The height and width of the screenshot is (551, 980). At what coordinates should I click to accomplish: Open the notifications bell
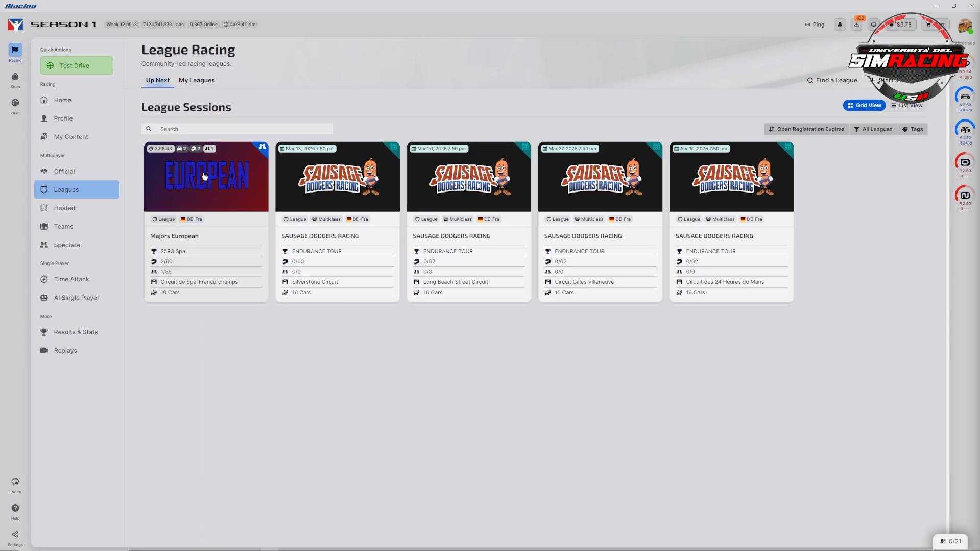point(840,25)
